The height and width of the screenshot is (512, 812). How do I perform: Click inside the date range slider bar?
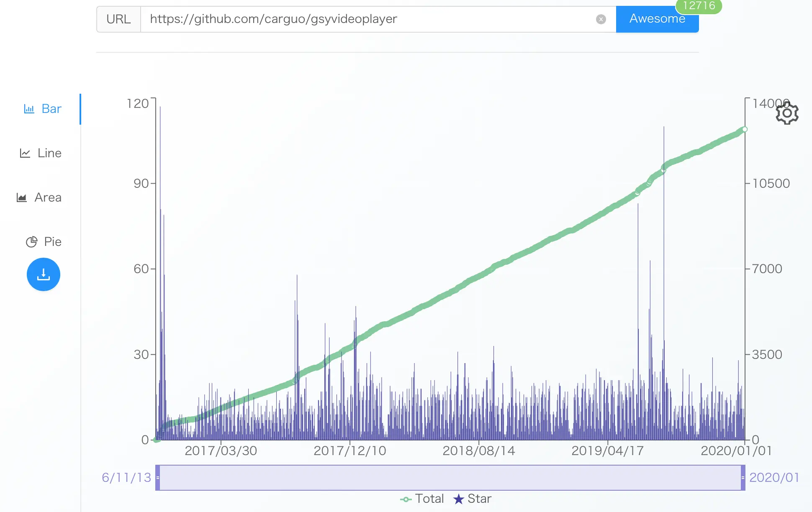point(450,477)
